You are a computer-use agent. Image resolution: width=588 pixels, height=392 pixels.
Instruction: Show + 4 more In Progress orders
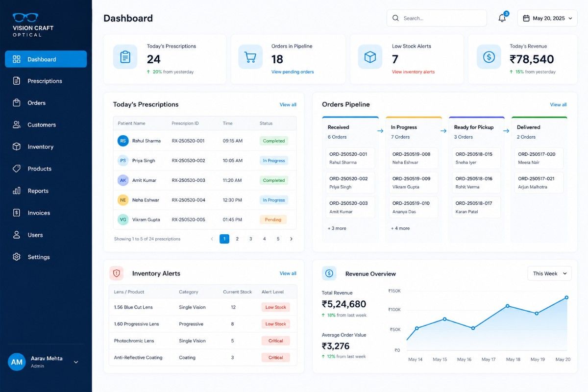[x=400, y=228]
